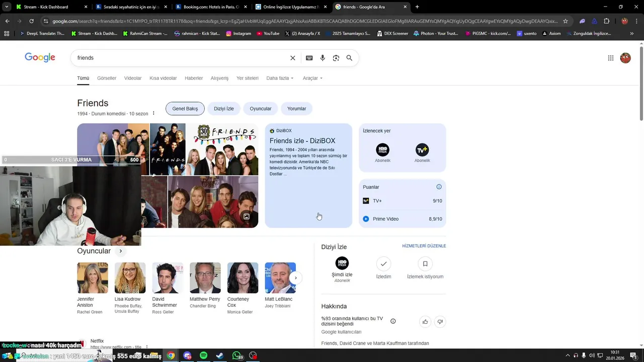Switch to the Yer siteleri tab

pyautogui.click(x=248, y=78)
